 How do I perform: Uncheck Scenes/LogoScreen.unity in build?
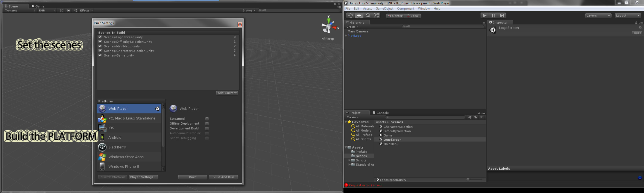tap(100, 37)
